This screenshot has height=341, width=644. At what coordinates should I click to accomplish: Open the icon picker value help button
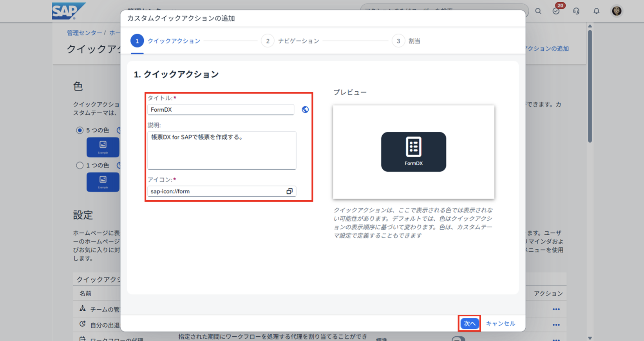tap(289, 191)
